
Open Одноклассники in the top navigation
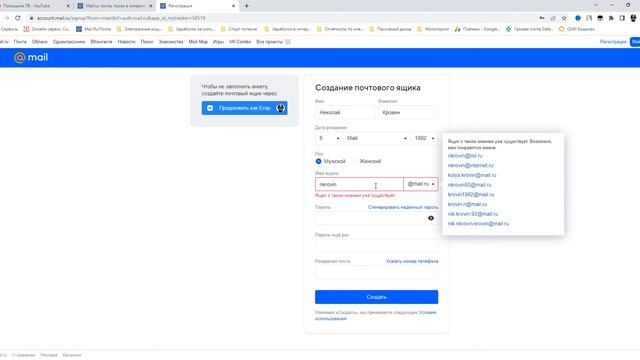69,42
